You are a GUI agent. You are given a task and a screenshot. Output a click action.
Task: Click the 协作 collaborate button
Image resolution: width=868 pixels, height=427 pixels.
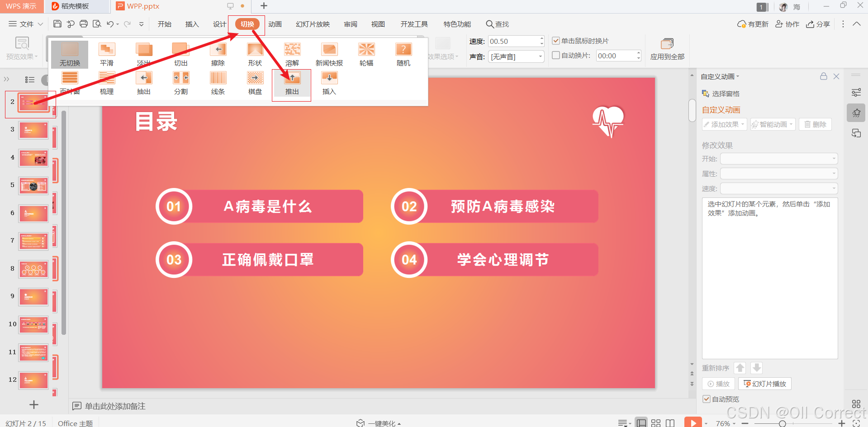click(787, 24)
